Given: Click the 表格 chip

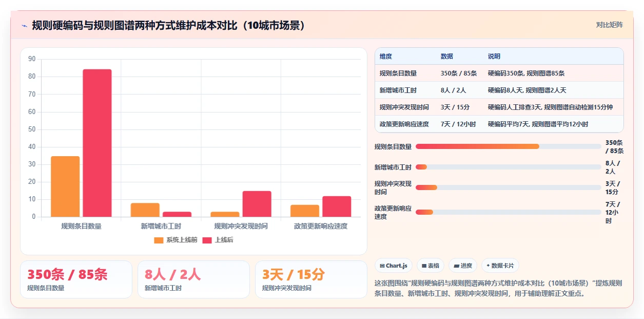Looking at the screenshot, I should (431, 266).
